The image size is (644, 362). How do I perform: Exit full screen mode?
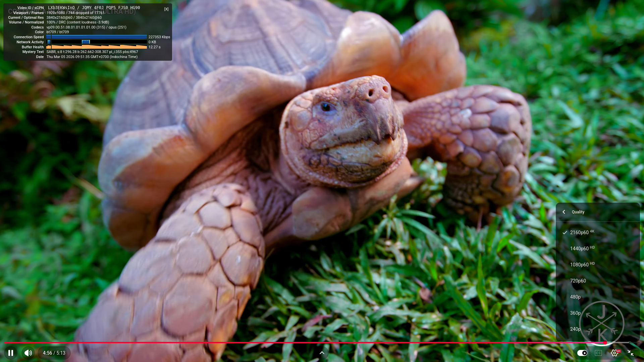coord(630,353)
